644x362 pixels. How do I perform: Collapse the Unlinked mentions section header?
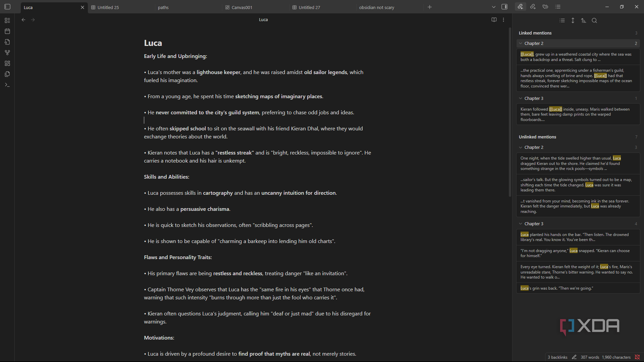click(x=537, y=137)
